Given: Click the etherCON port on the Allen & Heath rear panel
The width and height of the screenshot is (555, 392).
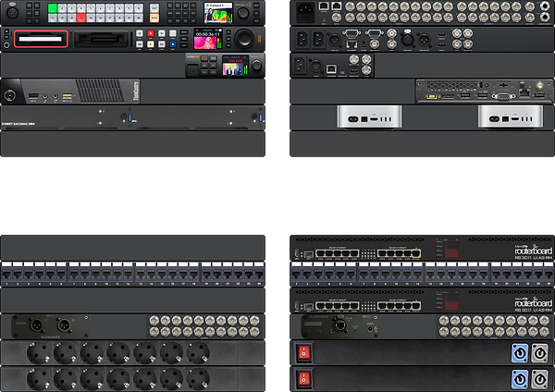Looking at the screenshot, I should pyautogui.click(x=339, y=325).
